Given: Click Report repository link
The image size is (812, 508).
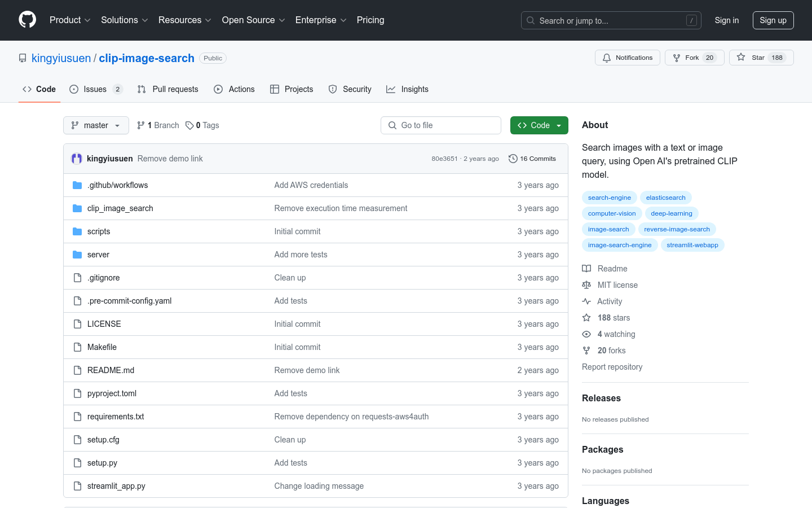Looking at the screenshot, I should (x=612, y=367).
